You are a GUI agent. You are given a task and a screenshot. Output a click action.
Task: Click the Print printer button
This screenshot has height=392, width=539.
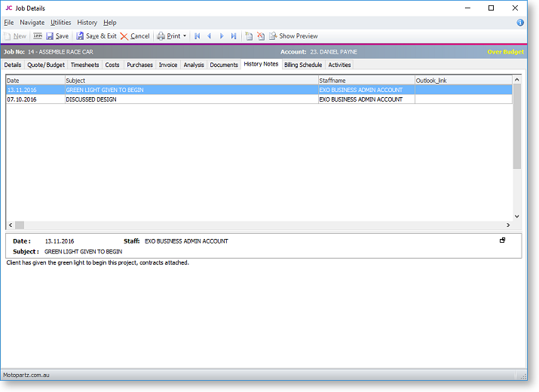[169, 36]
